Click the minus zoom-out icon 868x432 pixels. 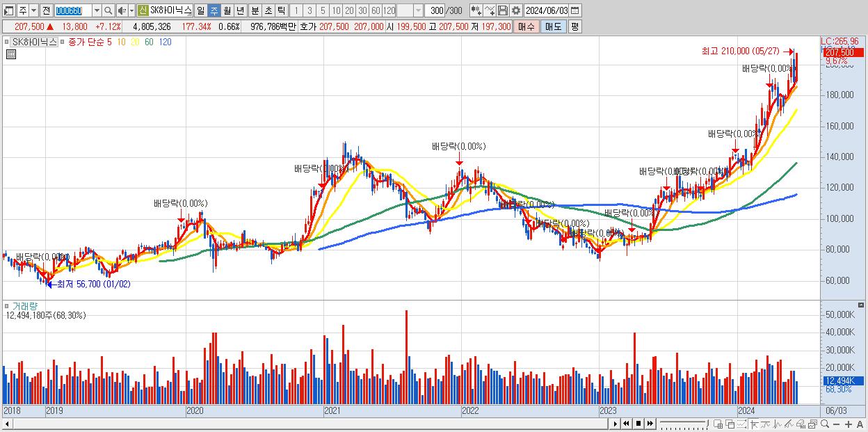tap(836, 424)
